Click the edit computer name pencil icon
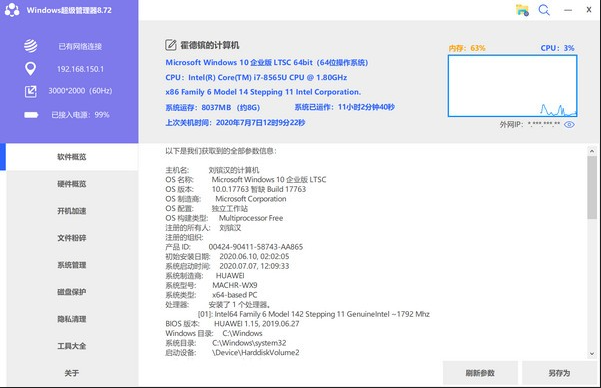The height and width of the screenshot is (388, 601). (x=171, y=45)
